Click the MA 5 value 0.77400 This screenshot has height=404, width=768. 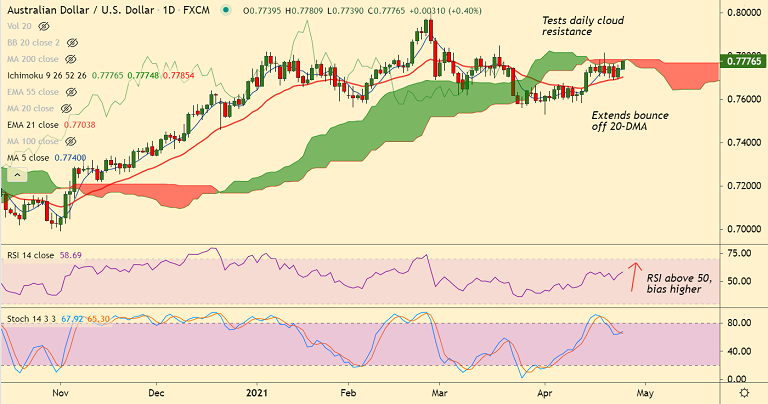tap(70, 158)
